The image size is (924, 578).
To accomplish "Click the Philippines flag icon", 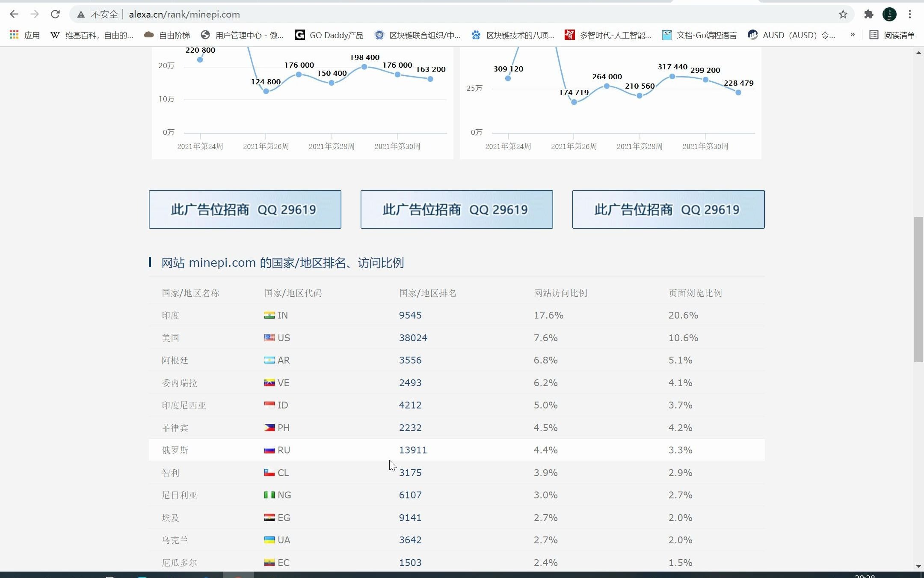I will 269,428.
